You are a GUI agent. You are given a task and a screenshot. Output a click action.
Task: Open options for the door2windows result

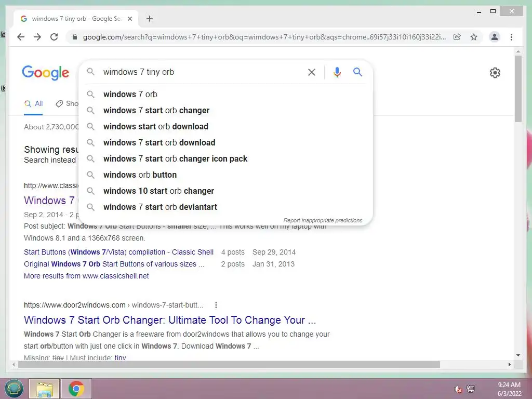[x=216, y=305]
